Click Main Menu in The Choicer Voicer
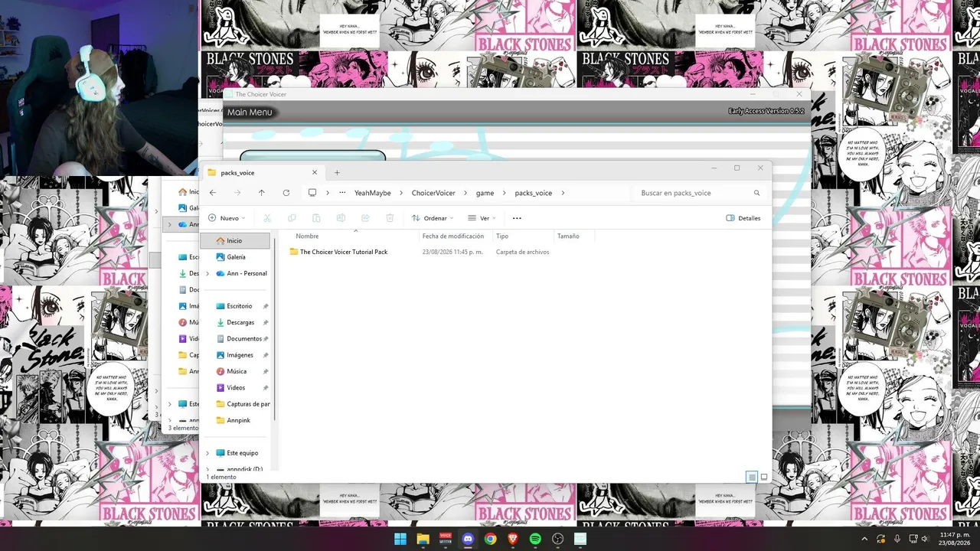 tap(250, 112)
